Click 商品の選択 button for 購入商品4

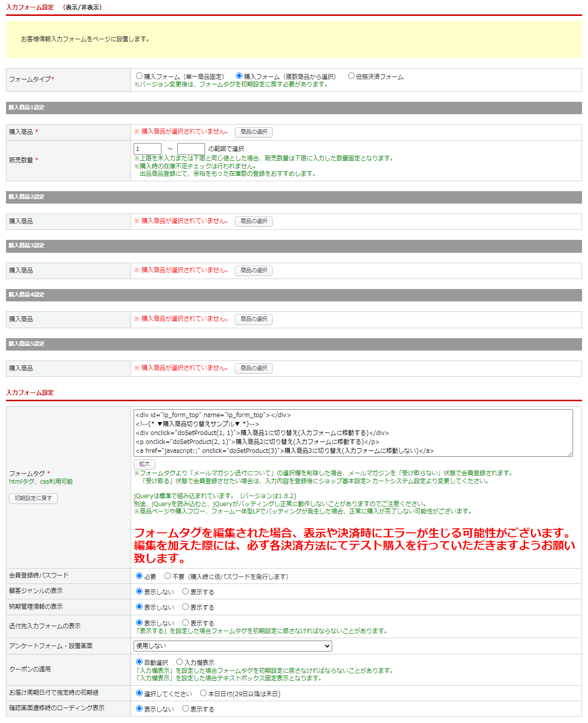[x=254, y=319]
